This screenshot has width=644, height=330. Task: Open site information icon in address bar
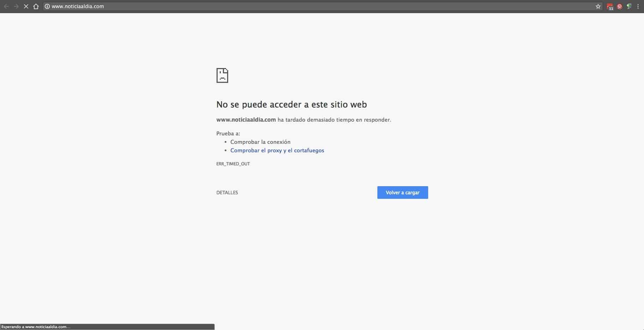pyautogui.click(x=47, y=6)
